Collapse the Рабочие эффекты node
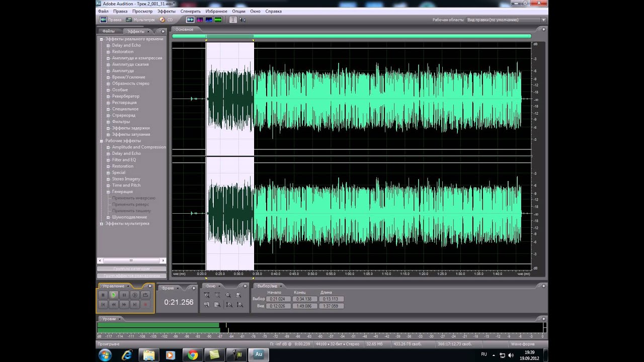 pyautogui.click(x=101, y=141)
